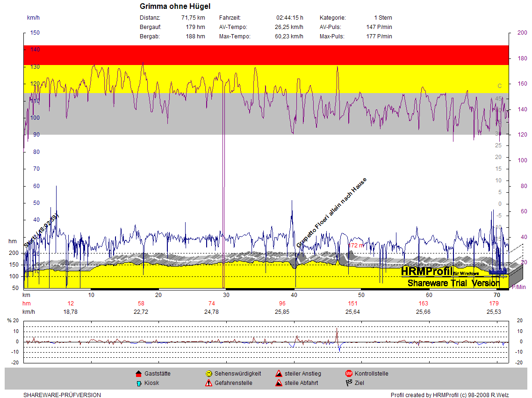Select the Max-Puls value 177 P/min
532x398 pixels.
(379, 36)
